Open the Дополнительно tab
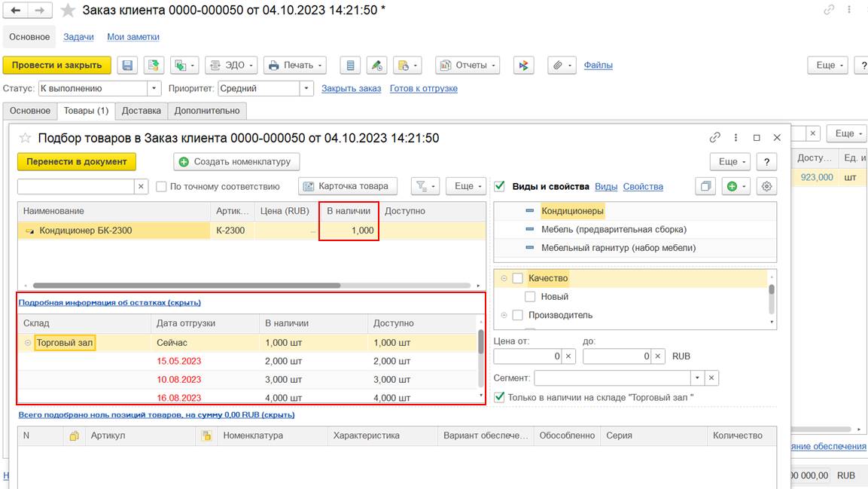The image size is (868, 489). 207,111
